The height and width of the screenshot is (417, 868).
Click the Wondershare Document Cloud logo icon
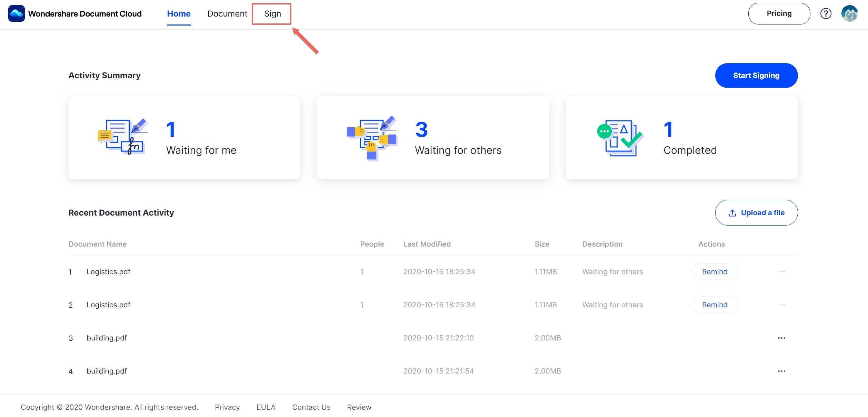tap(16, 13)
